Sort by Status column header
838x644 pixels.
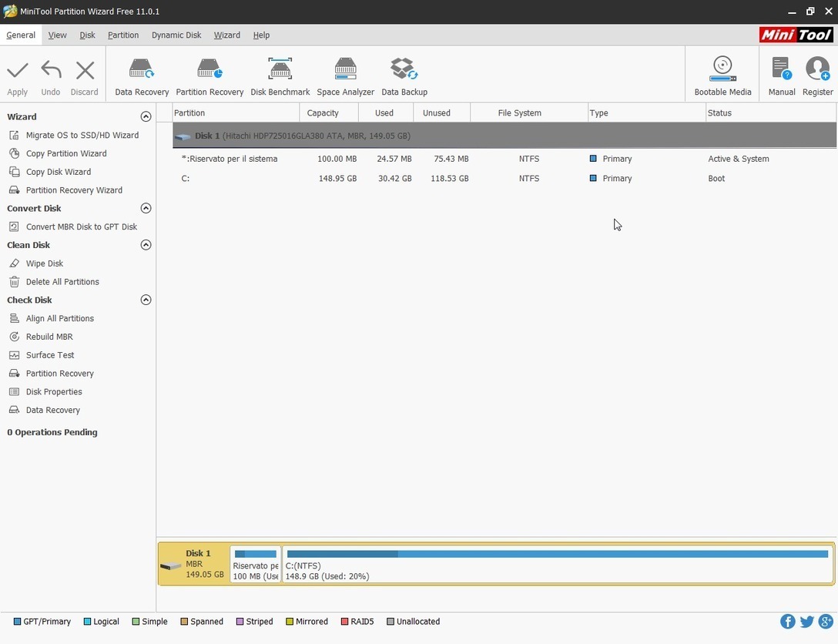point(771,112)
